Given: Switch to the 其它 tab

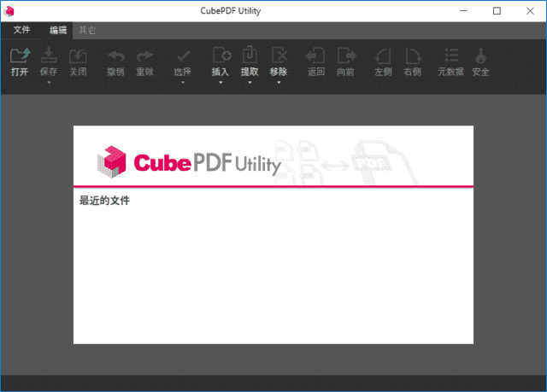Looking at the screenshot, I should click(87, 30).
